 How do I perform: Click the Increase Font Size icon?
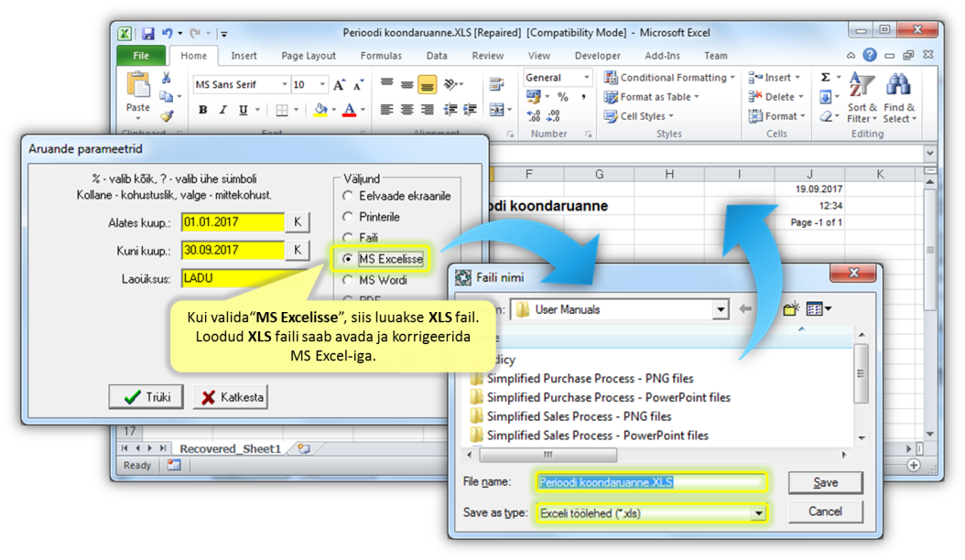pyautogui.click(x=339, y=85)
